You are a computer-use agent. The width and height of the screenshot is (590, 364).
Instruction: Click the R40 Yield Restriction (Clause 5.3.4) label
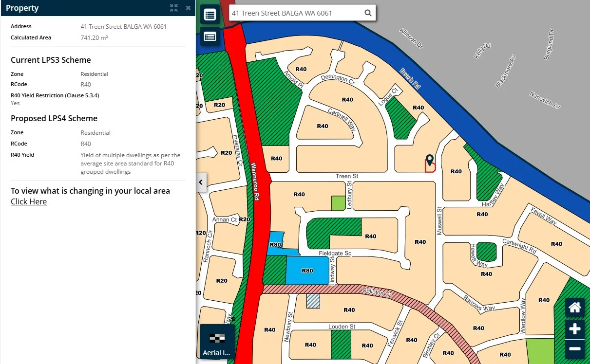[55, 95]
